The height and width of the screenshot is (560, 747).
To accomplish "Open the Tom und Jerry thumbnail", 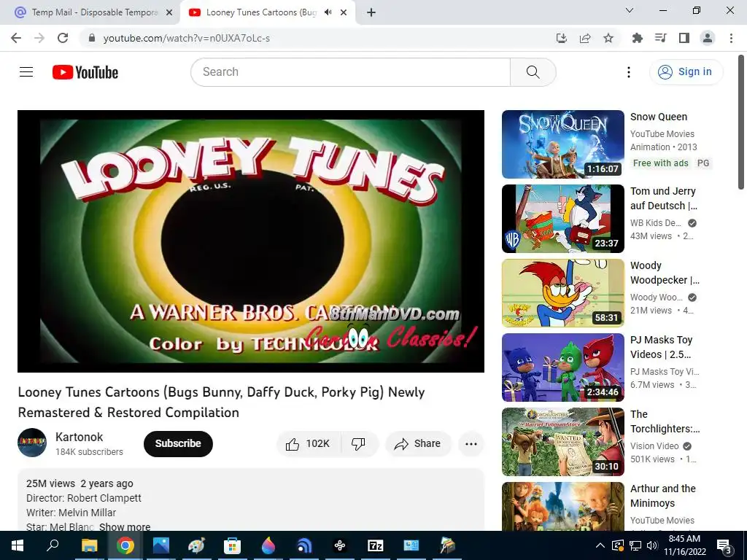I will (563, 219).
